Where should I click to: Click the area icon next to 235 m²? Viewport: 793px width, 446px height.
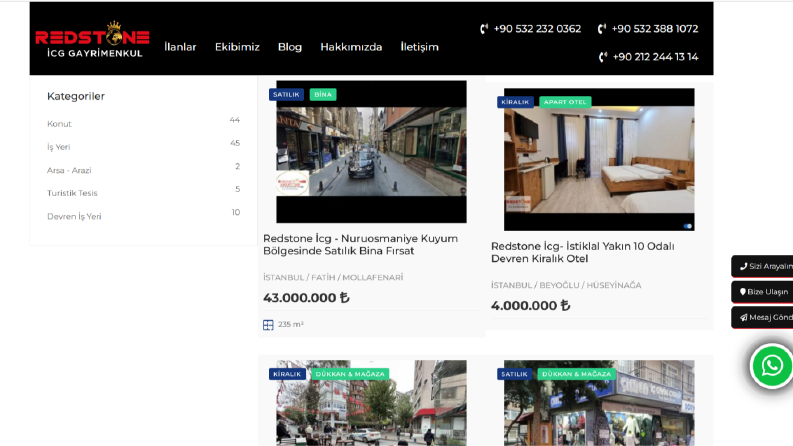(x=268, y=325)
